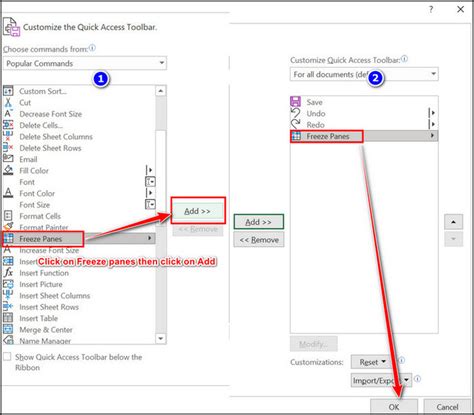The height and width of the screenshot is (415, 474).
Task: Open the Import/Export dropdown
Action: [x=381, y=380]
